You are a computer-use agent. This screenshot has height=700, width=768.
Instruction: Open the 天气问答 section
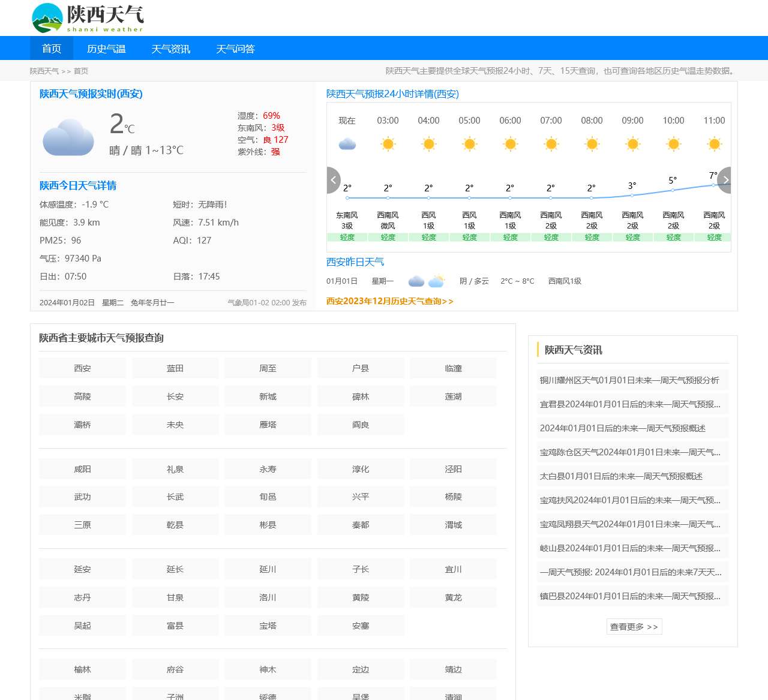click(x=235, y=49)
